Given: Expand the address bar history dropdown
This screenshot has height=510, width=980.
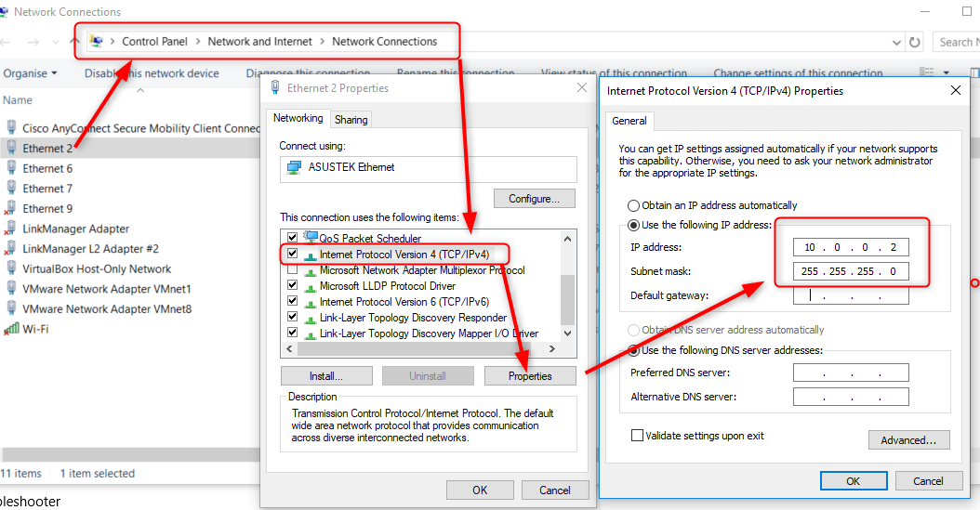Looking at the screenshot, I should tap(897, 43).
